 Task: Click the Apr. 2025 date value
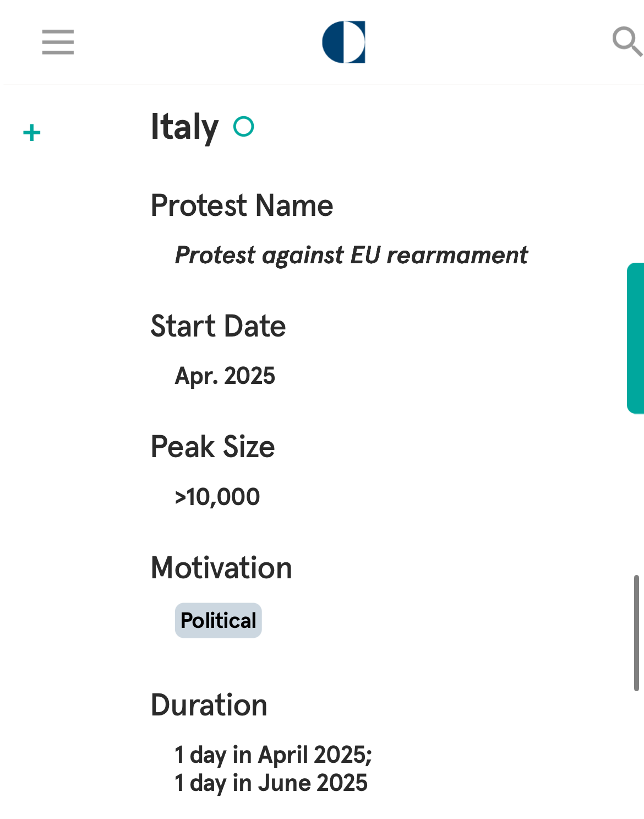tap(225, 376)
